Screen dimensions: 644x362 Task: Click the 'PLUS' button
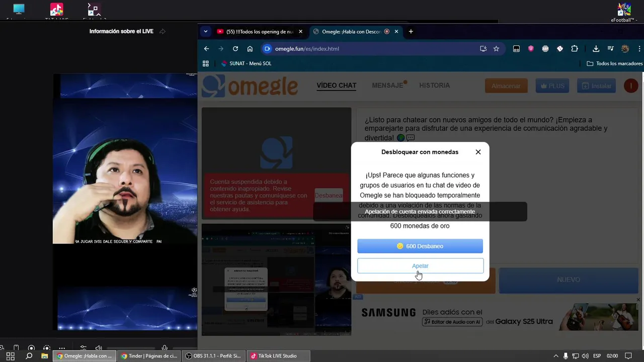click(552, 86)
